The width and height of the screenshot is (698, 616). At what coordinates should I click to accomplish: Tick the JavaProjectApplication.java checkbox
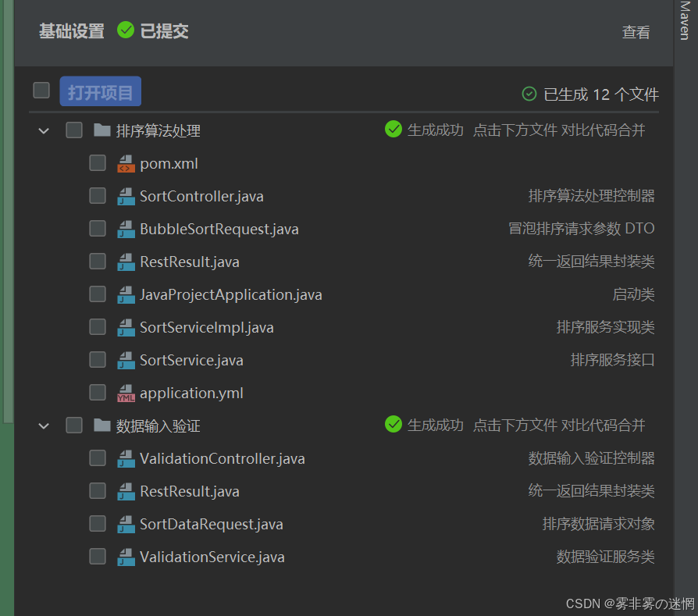click(98, 294)
